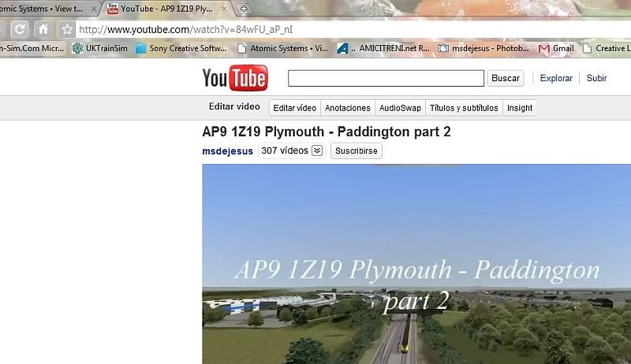
Task: Open the Sony Creative Software bookmark folder
Action: coord(181,48)
